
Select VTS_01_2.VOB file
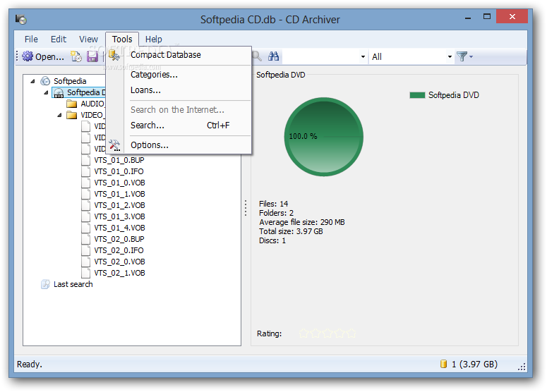point(119,205)
